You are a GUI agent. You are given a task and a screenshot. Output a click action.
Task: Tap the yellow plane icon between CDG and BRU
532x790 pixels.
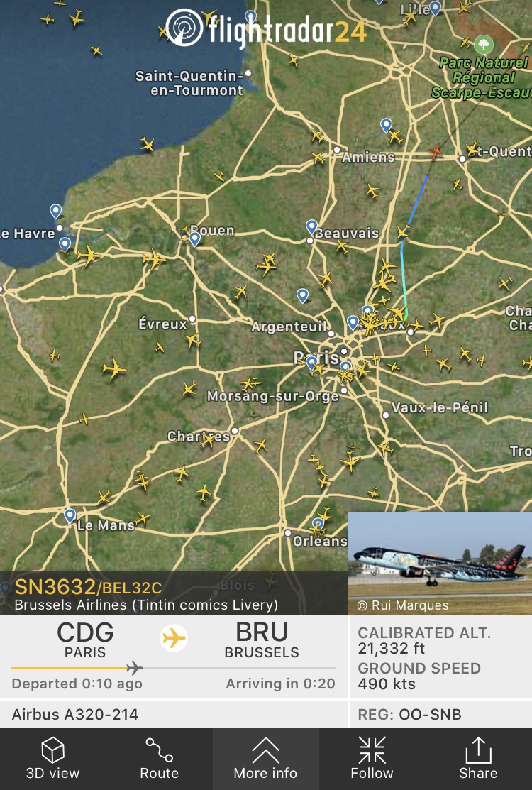click(x=174, y=638)
